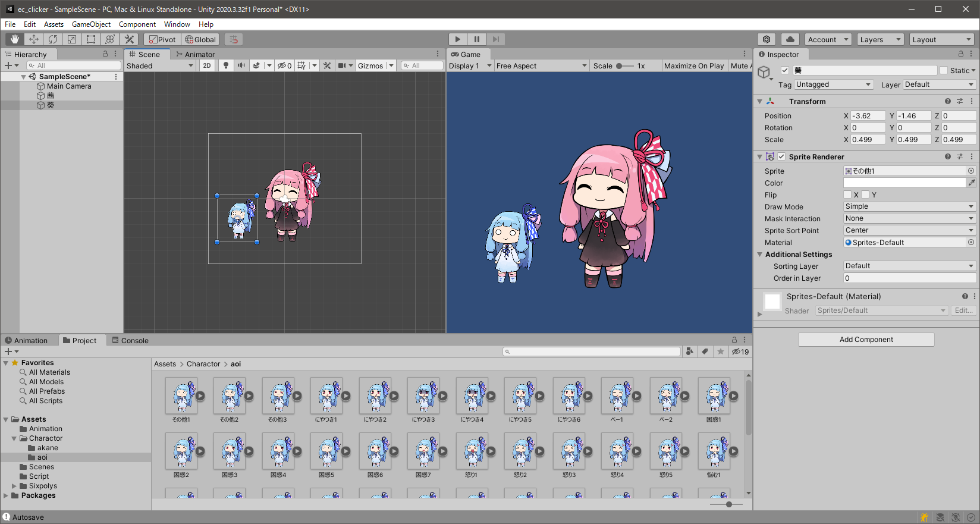980x524 pixels.
Task: Open the Tag dropdown
Action: 834,84
